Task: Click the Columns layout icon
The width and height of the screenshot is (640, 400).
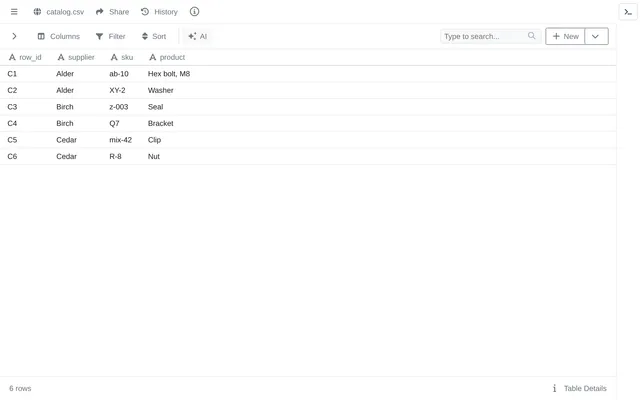Action: point(41,36)
